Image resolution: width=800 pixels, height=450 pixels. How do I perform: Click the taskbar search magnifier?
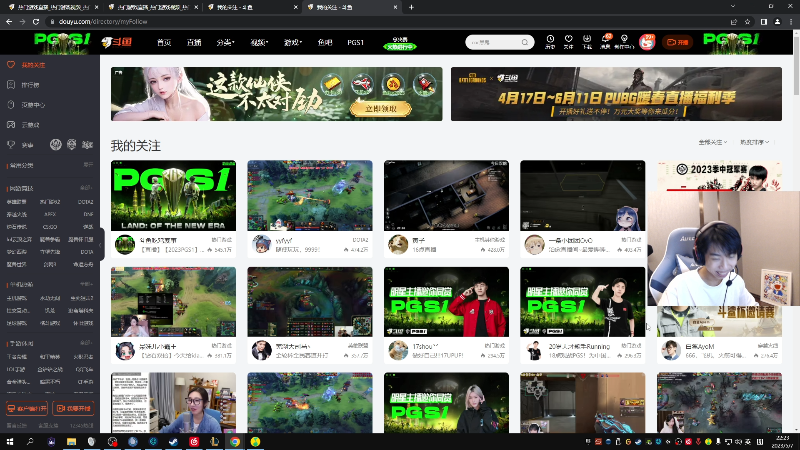[30, 441]
